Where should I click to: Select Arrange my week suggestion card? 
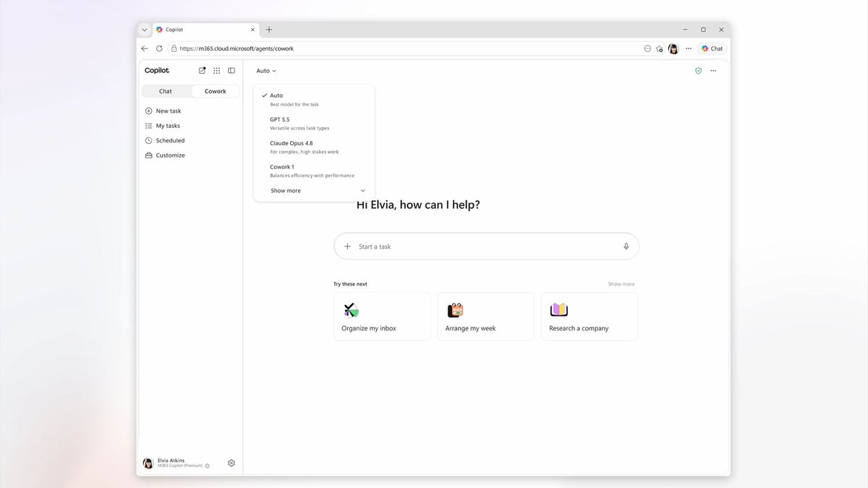486,317
